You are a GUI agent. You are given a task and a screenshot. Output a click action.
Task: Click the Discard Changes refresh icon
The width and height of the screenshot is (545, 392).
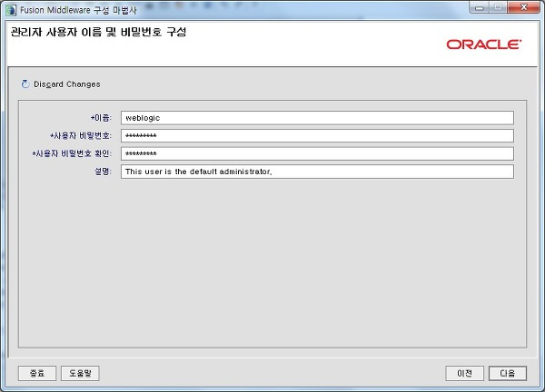pos(25,84)
